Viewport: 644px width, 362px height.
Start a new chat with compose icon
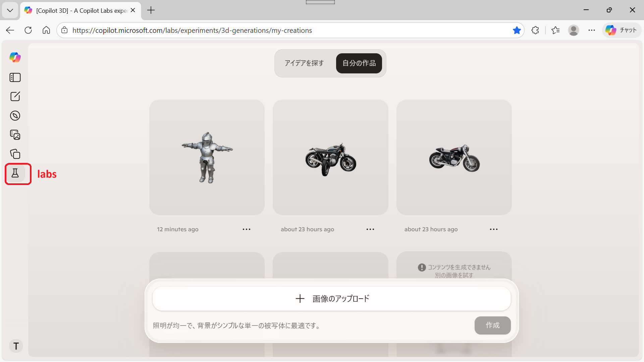[15, 97]
